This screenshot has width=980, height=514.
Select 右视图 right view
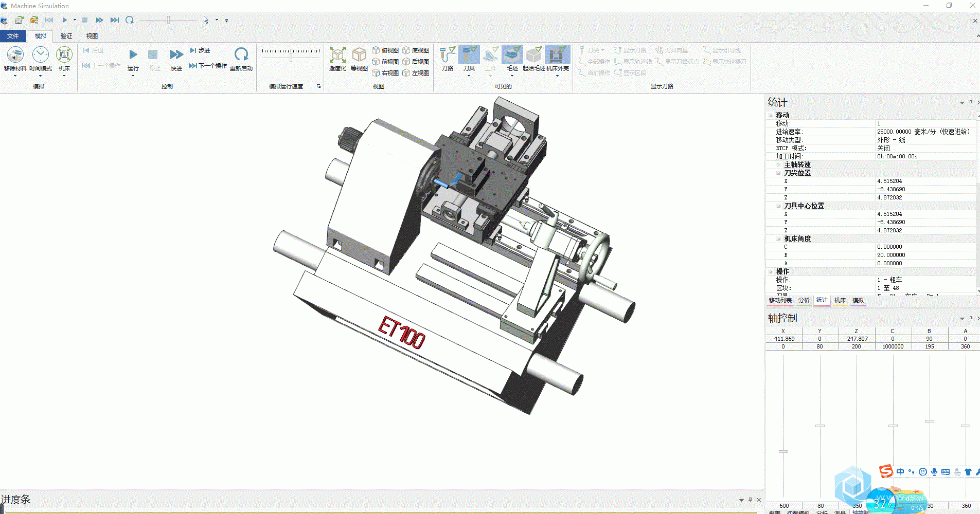pos(385,73)
